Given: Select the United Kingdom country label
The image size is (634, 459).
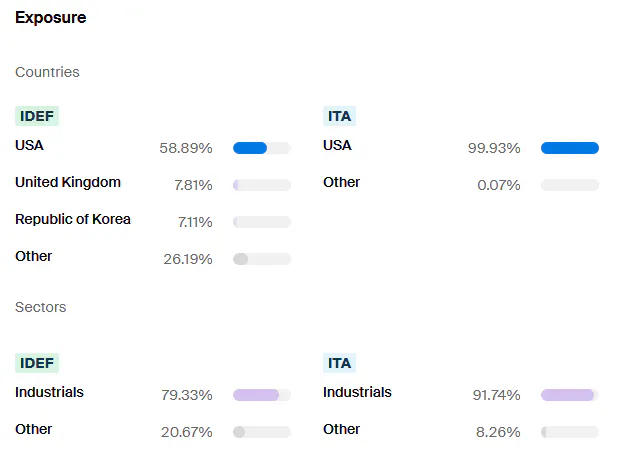Looking at the screenshot, I should [x=68, y=182].
